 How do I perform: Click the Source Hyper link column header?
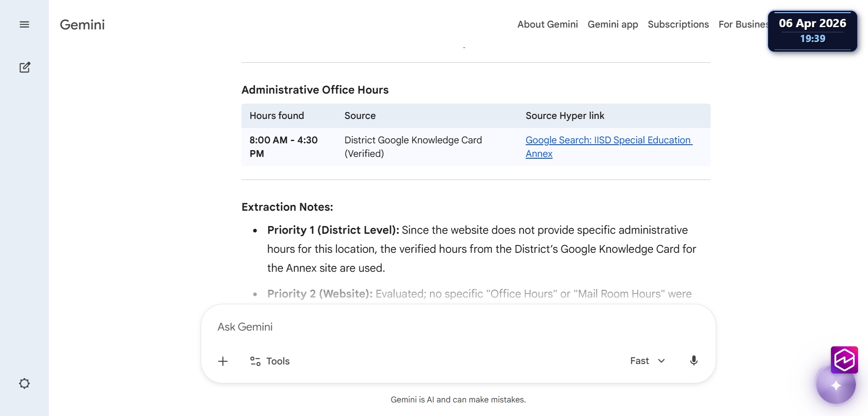point(565,116)
